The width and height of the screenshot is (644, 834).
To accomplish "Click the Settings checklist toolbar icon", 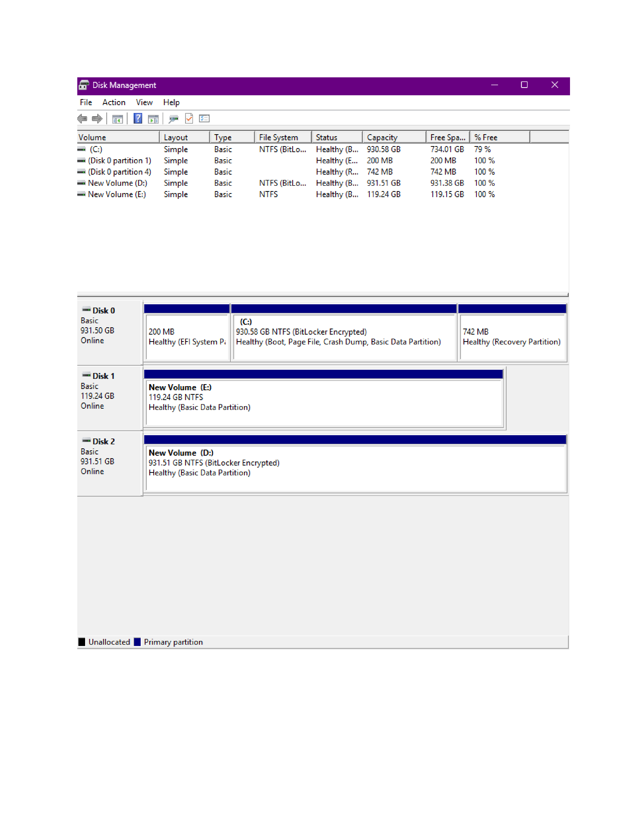I will tap(205, 119).
